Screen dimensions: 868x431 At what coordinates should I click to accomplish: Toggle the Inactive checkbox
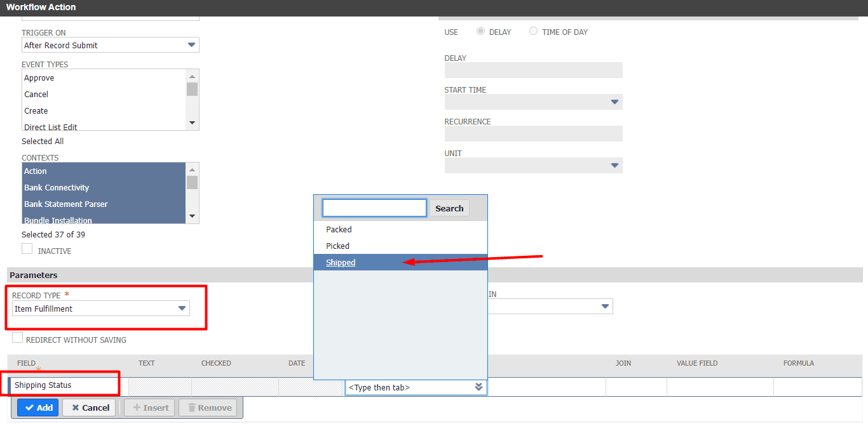point(27,249)
